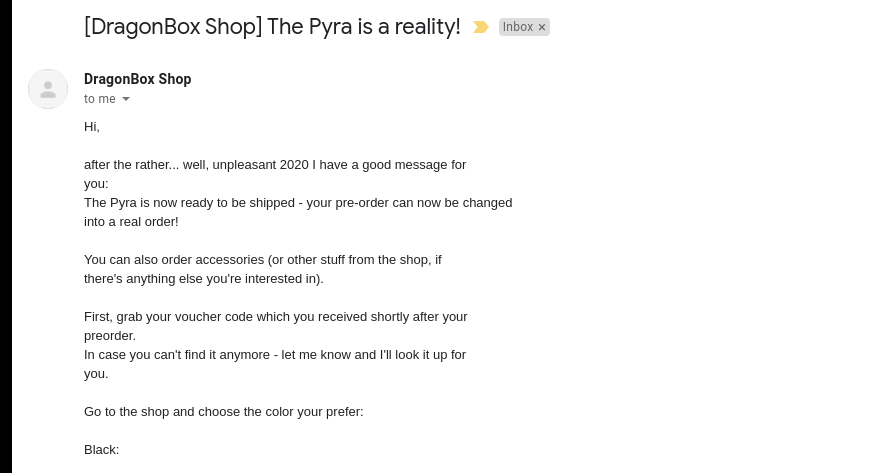This screenshot has width=872, height=473.
Task: Click the word "preorder." in the body
Action: (x=110, y=336)
